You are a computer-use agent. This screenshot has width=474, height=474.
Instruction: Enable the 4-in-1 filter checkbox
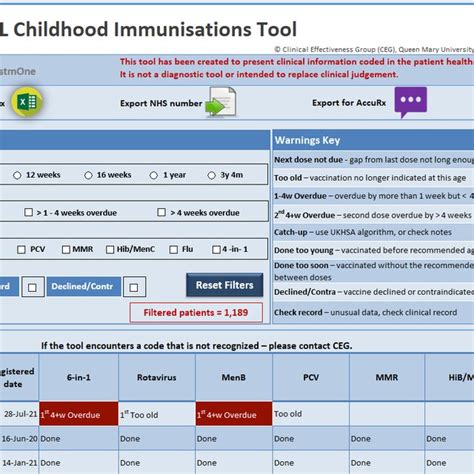click(x=216, y=250)
